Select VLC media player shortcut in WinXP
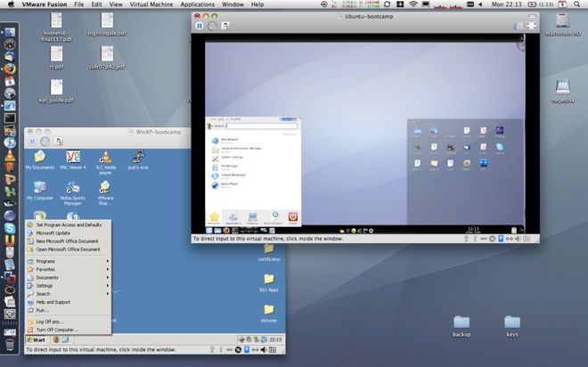 point(105,162)
